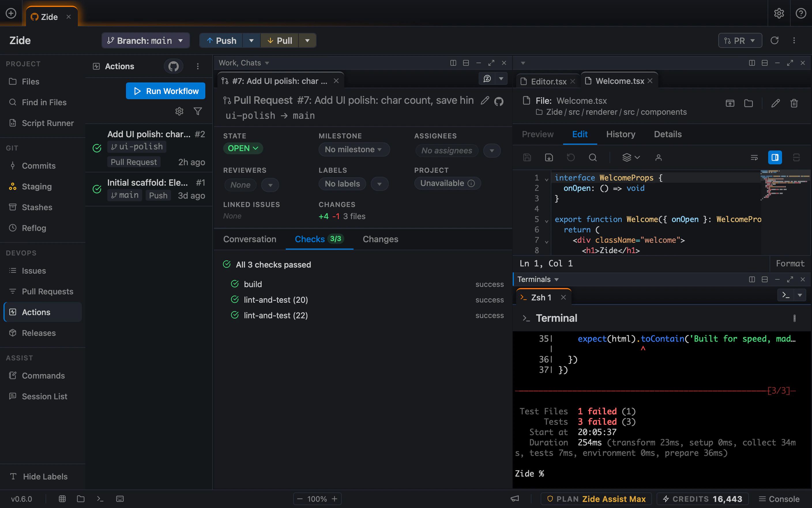This screenshot has height=508, width=812.
Task: Click the save file icon in editor toolbar
Action: coord(527,157)
